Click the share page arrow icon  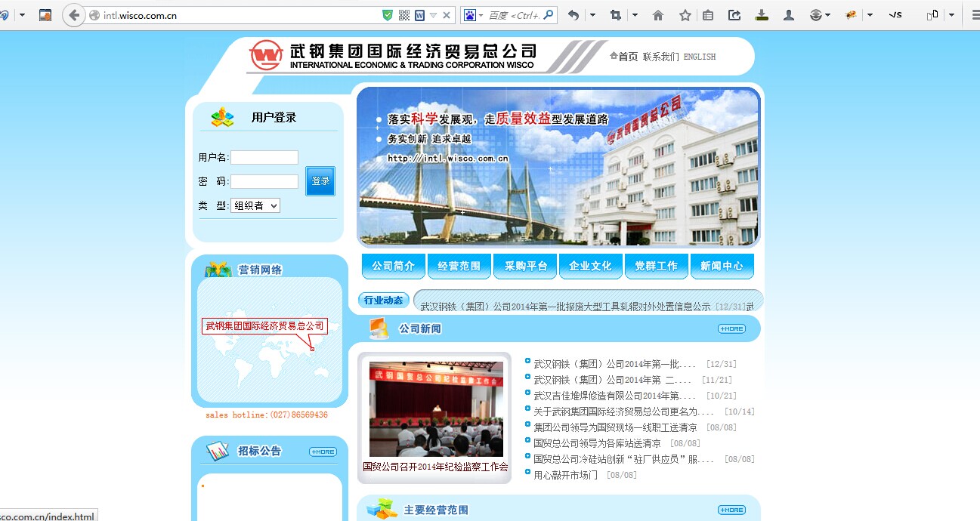pos(734,15)
